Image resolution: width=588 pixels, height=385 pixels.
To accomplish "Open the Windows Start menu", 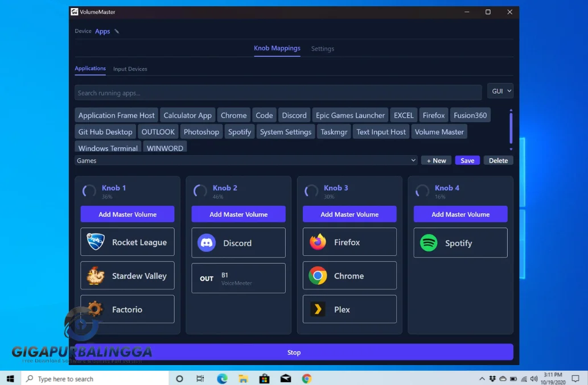I will (x=10, y=379).
